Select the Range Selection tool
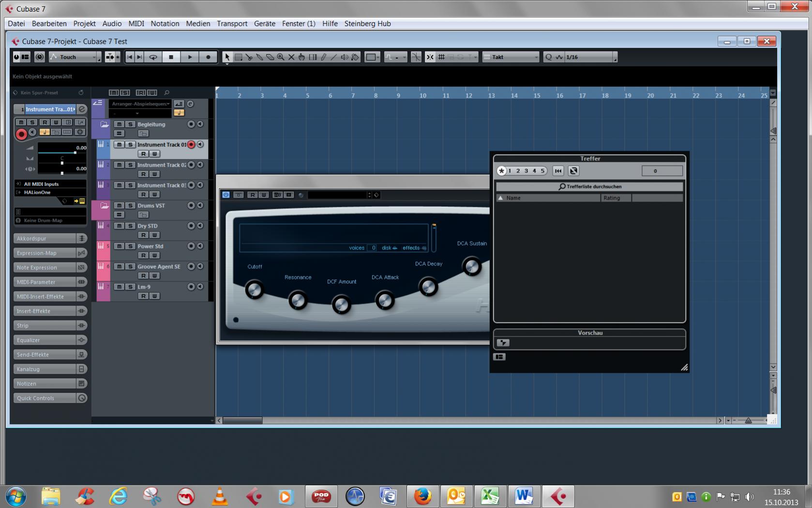The height and width of the screenshot is (508, 812). tap(238, 57)
